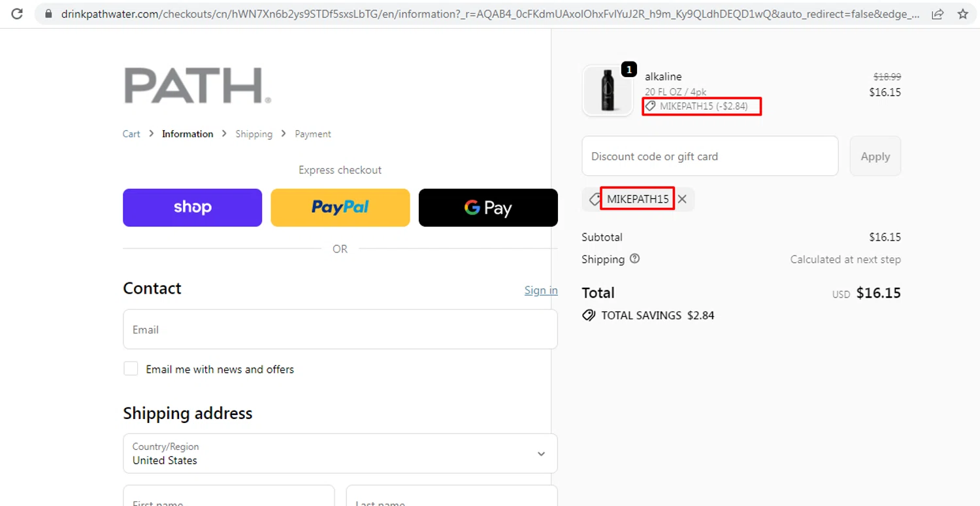Focus the Discount code or gift card field
980x506 pixels.
(x=710, y=156)
